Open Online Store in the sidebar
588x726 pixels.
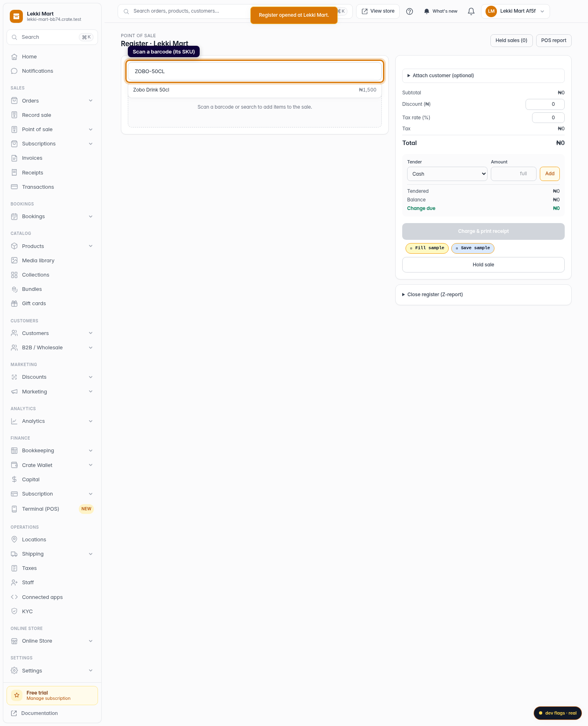pyautogui.click(x=52, y=641)
